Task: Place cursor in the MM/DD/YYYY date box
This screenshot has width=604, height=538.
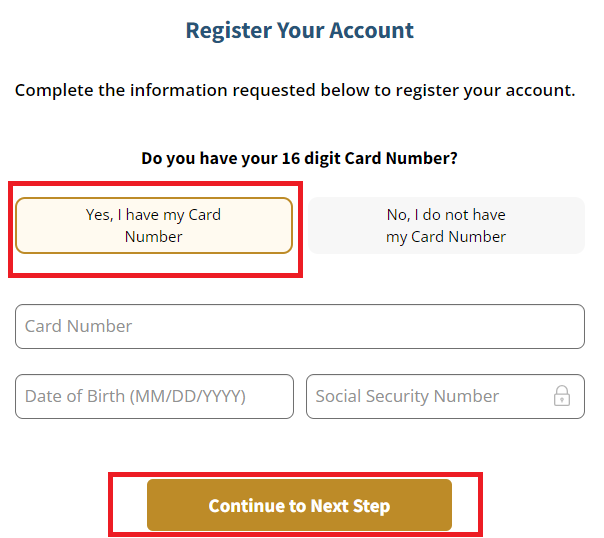Action: point(154,396)
